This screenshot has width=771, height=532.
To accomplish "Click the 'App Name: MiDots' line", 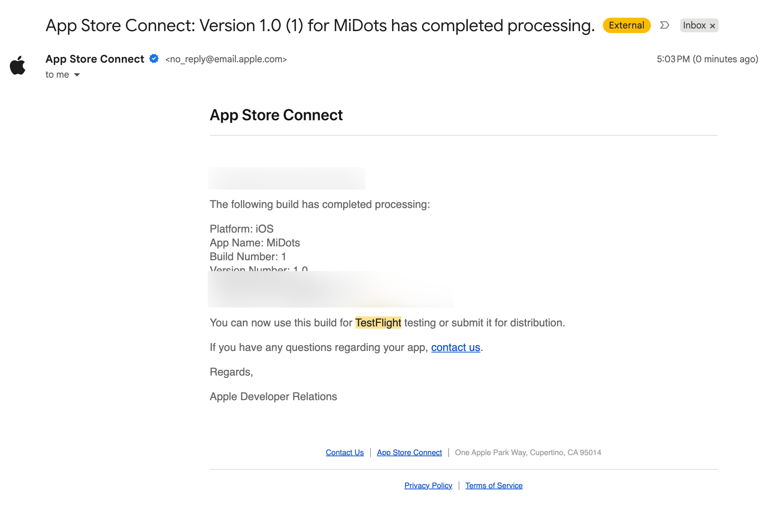I will coord(255,243).
